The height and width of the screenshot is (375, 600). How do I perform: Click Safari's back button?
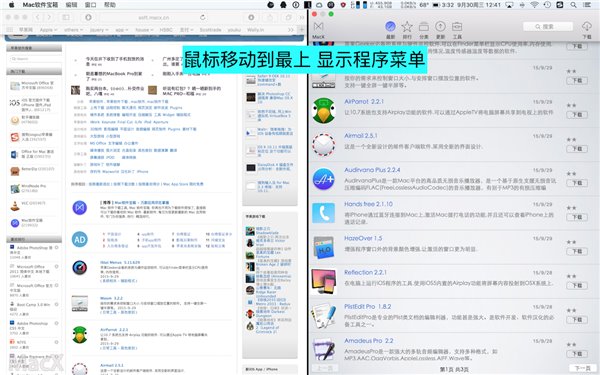pos(37,17)
